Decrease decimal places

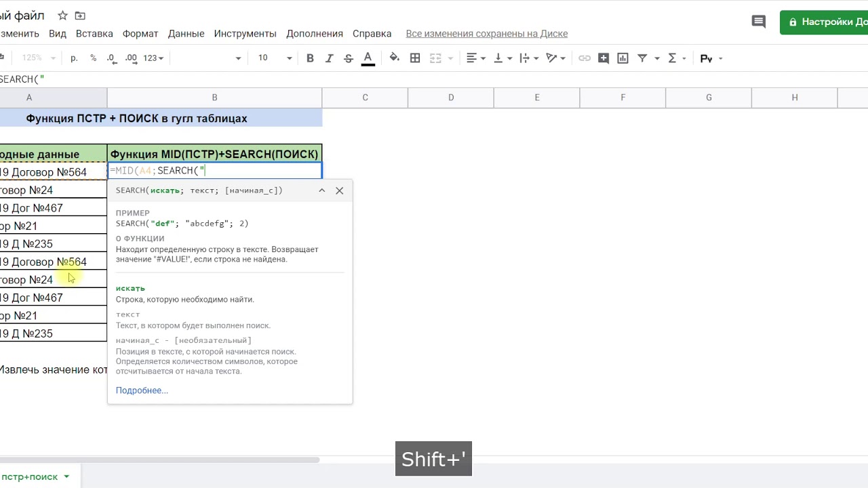(x=112, y=58)
